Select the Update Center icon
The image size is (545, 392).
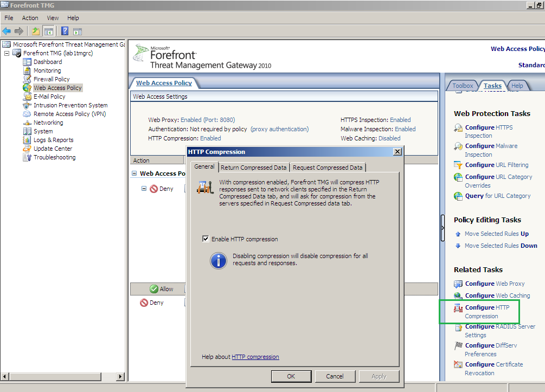tap(27, 149)
